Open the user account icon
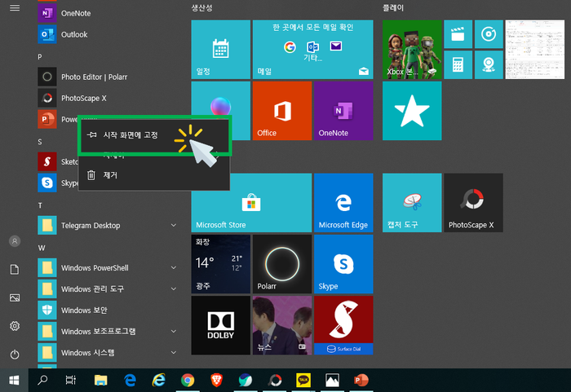This screenshot has width=571, height=392. [15, 241]
